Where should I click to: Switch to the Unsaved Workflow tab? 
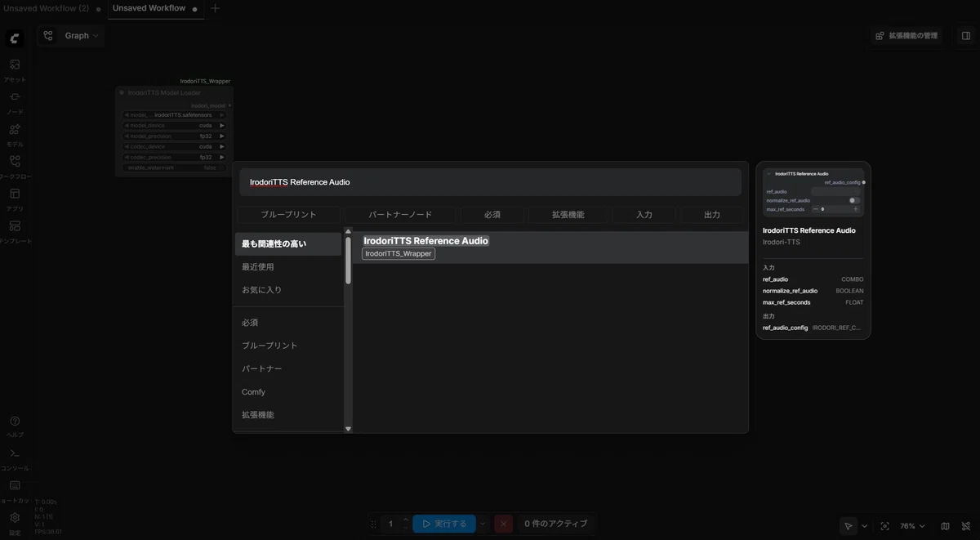point(149,8)
